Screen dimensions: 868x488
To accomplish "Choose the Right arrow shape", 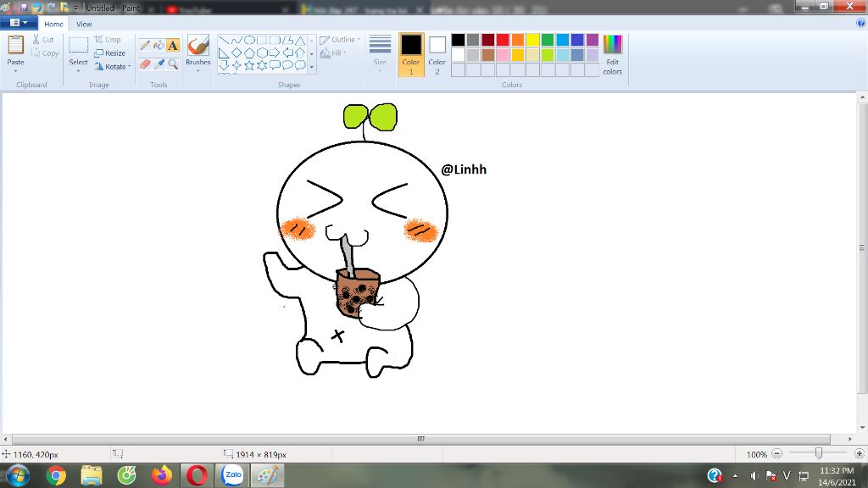I will [275, 53].
